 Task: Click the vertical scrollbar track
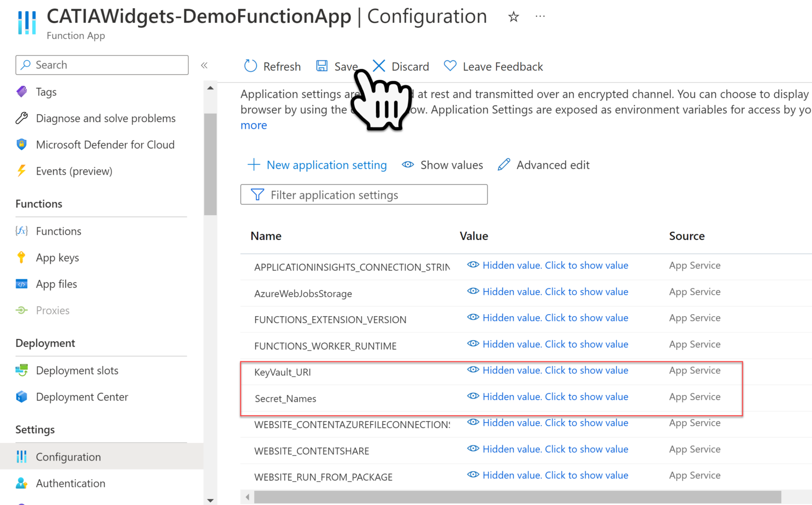click(x=210, y=303)
